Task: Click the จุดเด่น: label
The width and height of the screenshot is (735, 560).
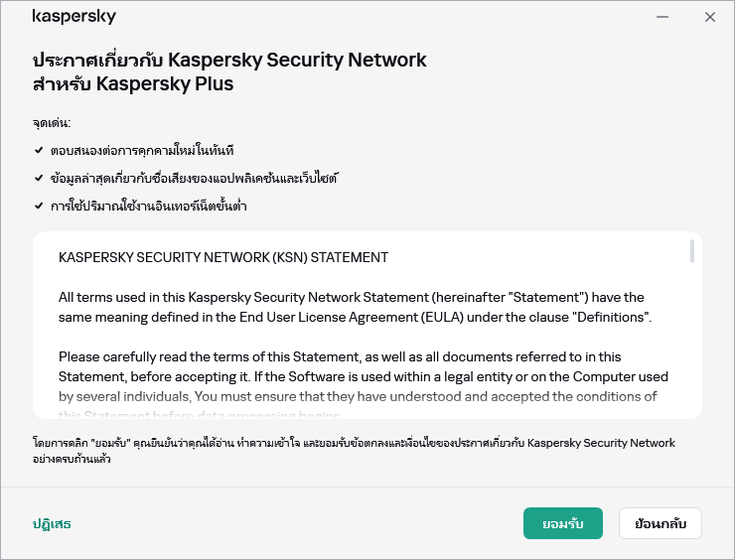Action: [x=51, y=123]
